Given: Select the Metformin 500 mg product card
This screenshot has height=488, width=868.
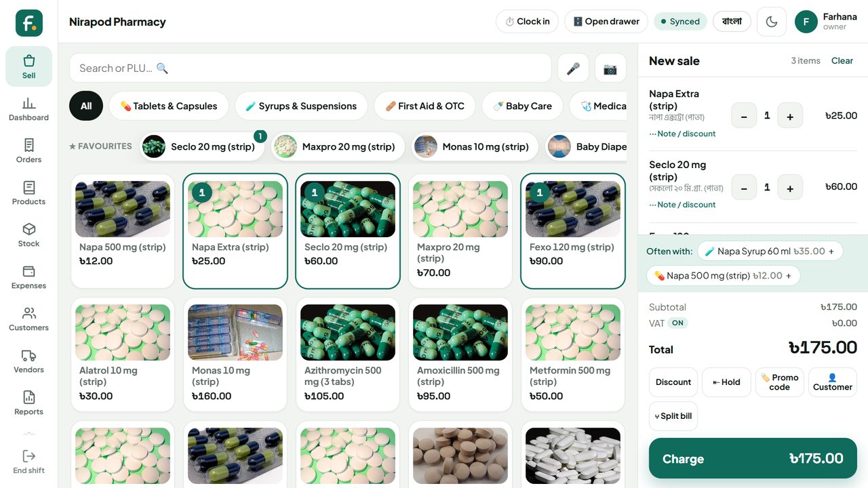Looking at the screenshot, I should click(x=573, y=355).
